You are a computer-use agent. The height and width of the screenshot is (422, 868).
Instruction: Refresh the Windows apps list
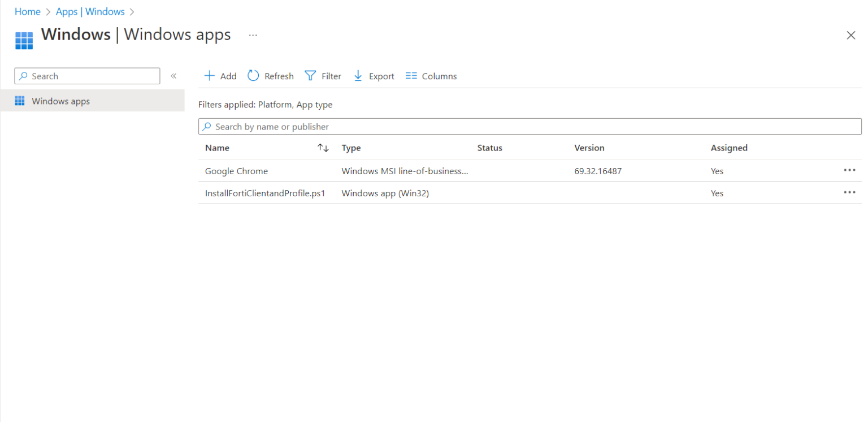pos(270,75)
